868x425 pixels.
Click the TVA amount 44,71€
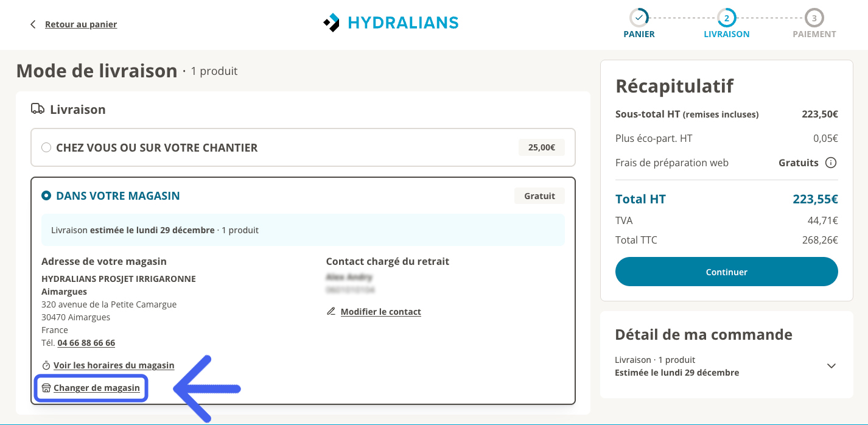coord(823,220)
